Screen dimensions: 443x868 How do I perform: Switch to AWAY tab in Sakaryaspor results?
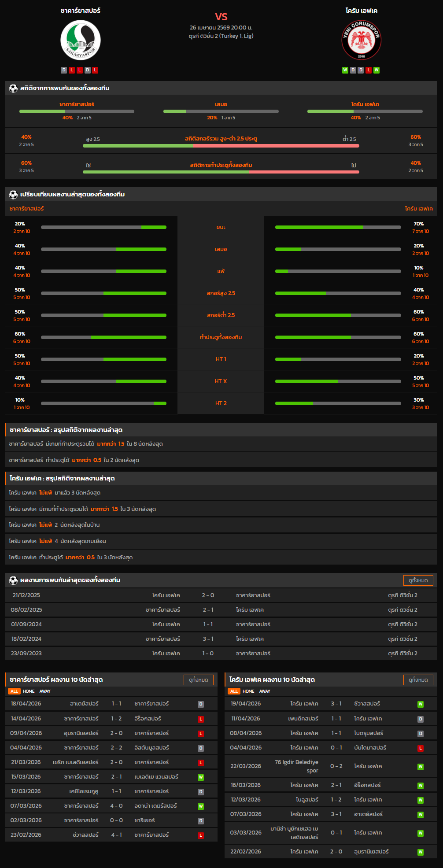click(45, 691)
